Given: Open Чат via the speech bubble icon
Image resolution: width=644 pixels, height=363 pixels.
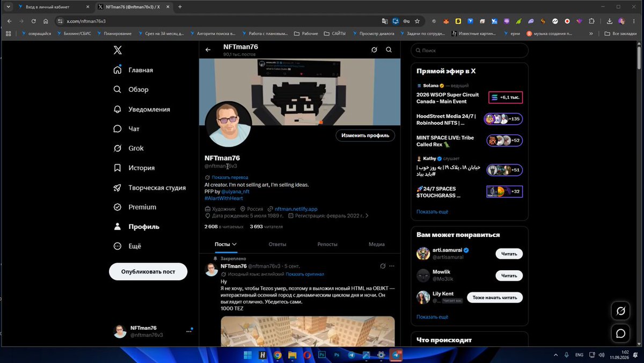Looking at the screenshot, I should pyautogui.click(x=118, y=129).
